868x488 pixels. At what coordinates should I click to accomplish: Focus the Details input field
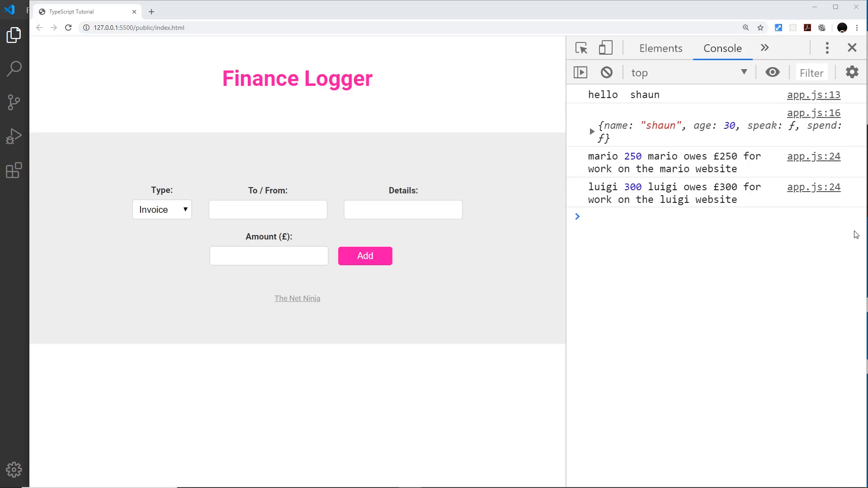(403, 210)
